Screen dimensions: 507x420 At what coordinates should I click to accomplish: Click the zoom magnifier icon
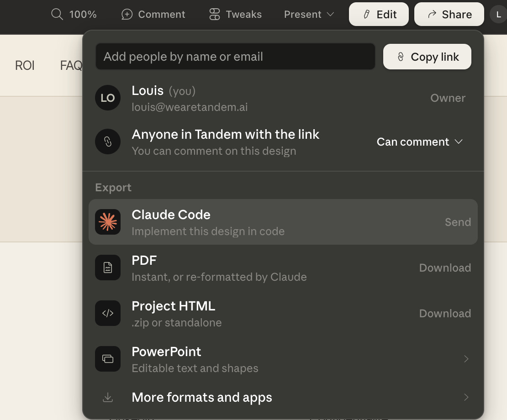coord(57,14)
